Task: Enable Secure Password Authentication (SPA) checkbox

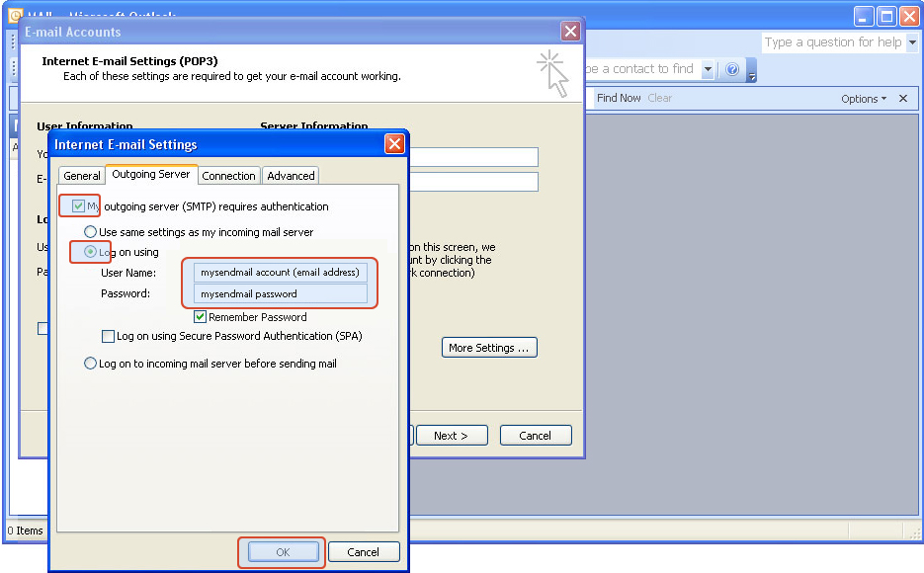Action: (109, 336)
